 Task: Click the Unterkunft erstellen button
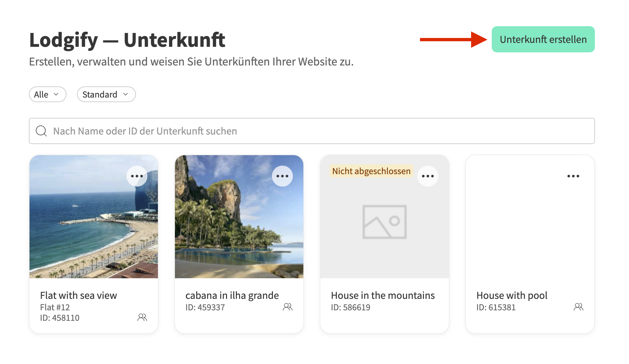(x=543, y=39)
